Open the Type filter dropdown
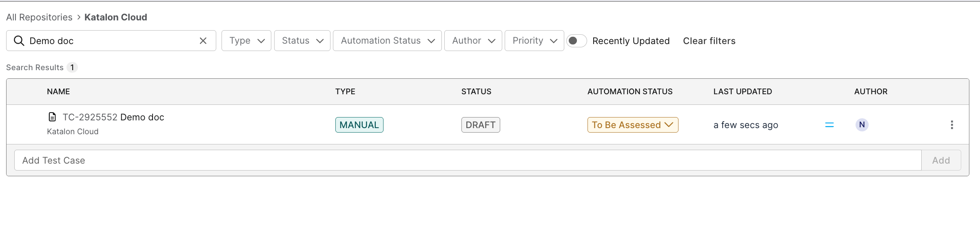The width and height of the screenshot is (980, 235). (246, 41)
